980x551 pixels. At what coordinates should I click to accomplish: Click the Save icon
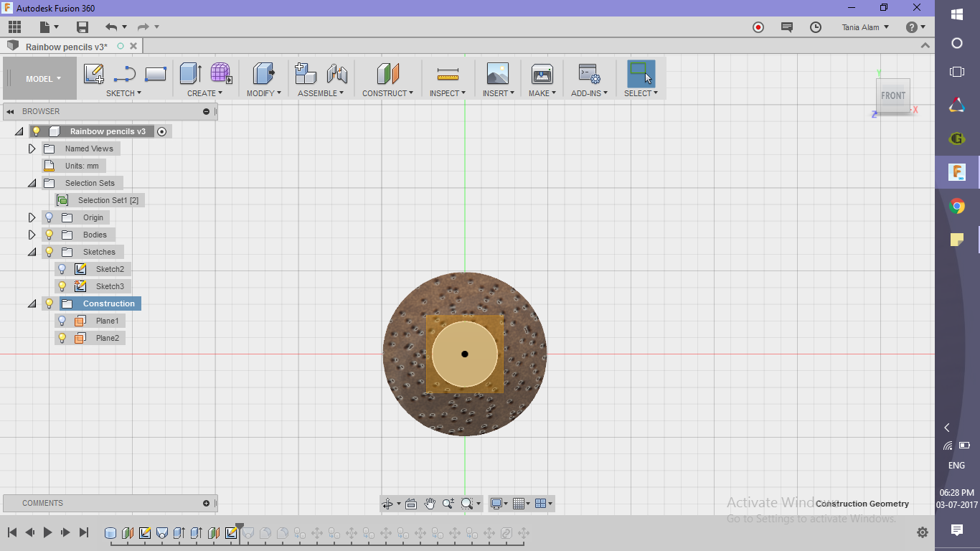click(83, 27)
